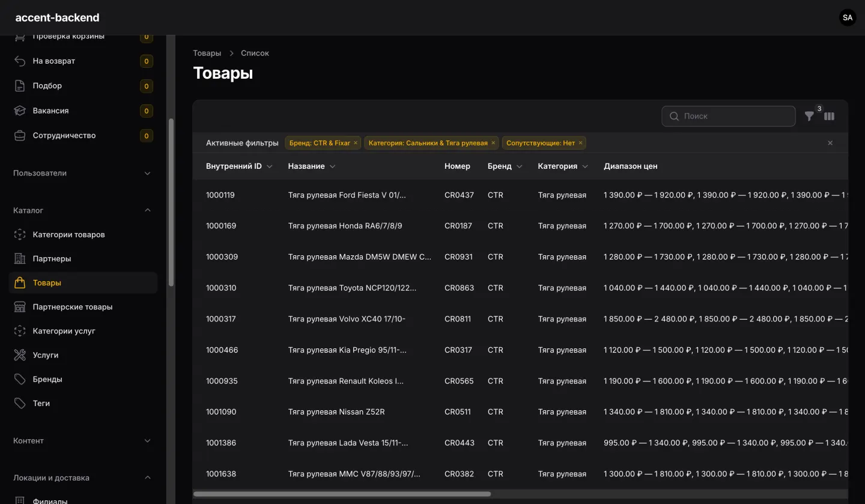
Task: Click the Категории товаров sidebar icon
Action: pyautogui.click(x=20, y=234)
